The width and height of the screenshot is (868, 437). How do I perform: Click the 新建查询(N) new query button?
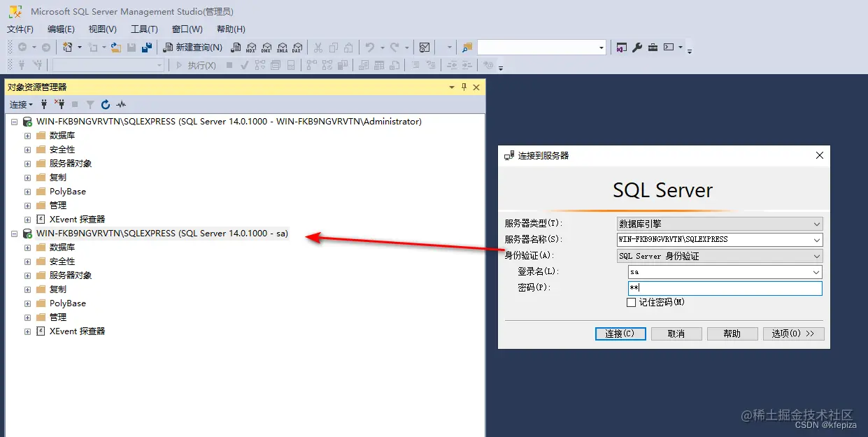tap(193, 48)
